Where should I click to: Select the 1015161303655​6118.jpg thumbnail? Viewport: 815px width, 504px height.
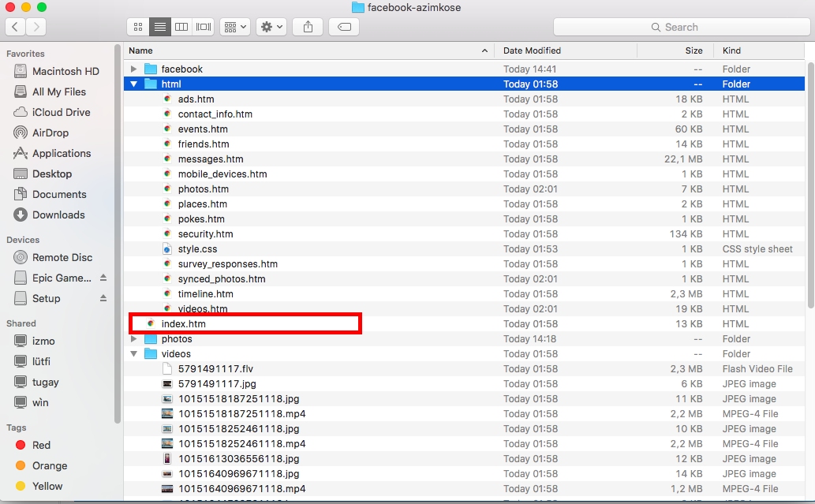tap(166, 459)
